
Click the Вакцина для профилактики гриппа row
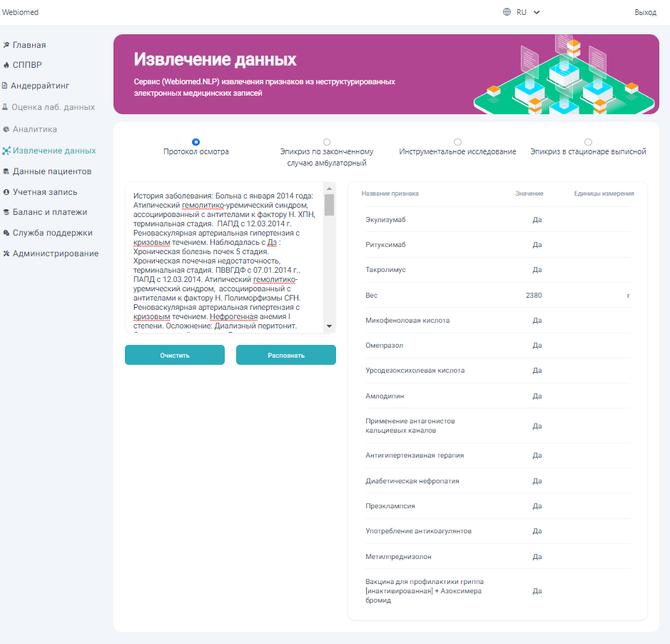[x=498, y=591]
